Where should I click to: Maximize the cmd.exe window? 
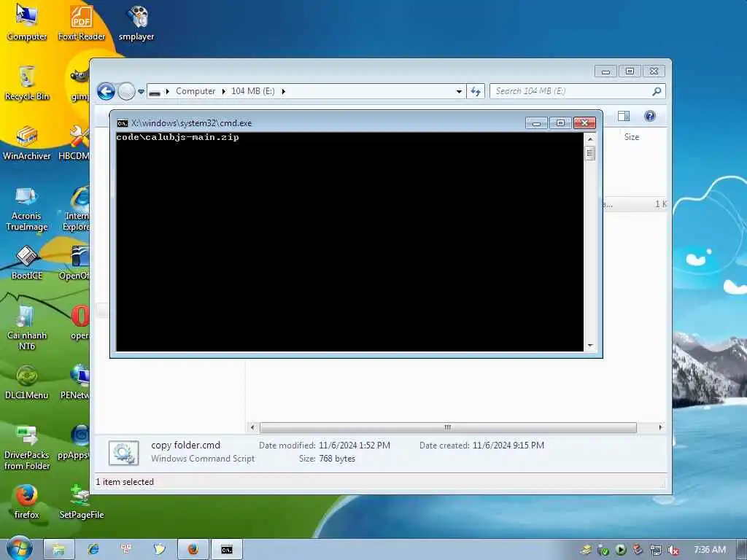pyautogui.click(x=560, y=122)
